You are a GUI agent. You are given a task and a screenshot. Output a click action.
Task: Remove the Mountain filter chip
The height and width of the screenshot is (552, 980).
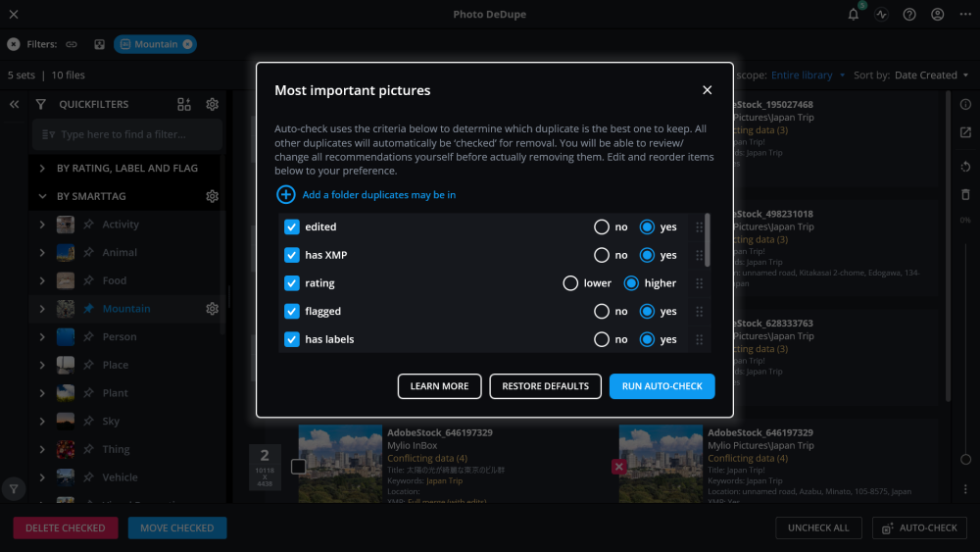pos(187,44)
